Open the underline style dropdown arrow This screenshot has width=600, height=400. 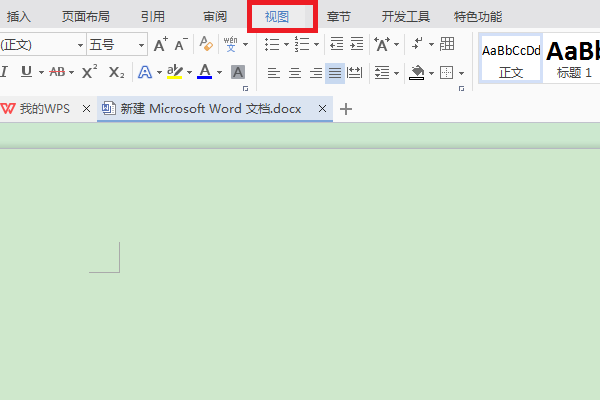click(x=41, y=72)
